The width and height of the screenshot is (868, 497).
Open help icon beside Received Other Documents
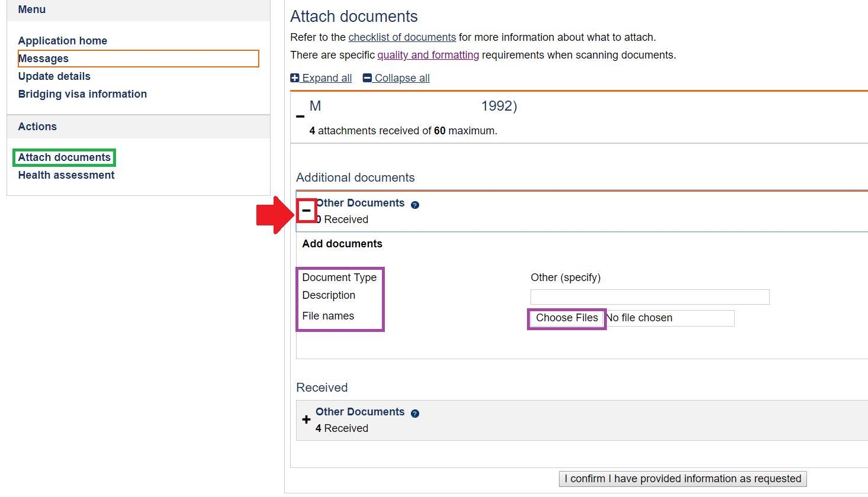coord(415,414)
